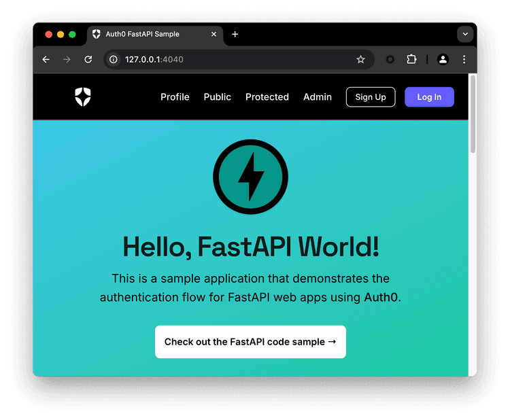Click the FastAPI lightning bolt logo
Viewport: 510px width, 420px height.
[x=250, y=177]
